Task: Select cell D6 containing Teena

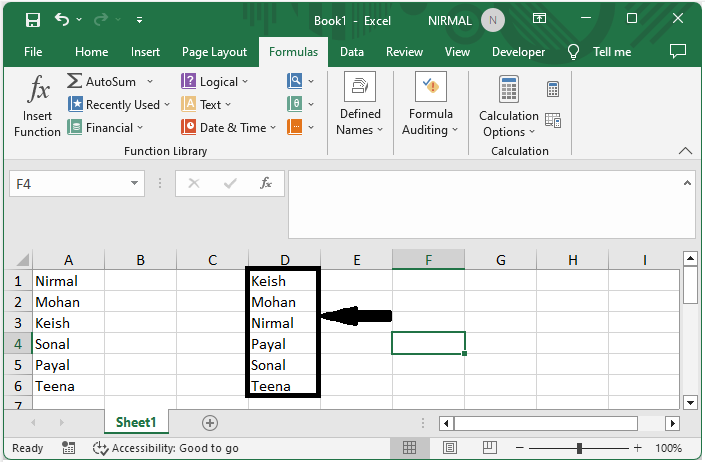Action: (285, 386)
